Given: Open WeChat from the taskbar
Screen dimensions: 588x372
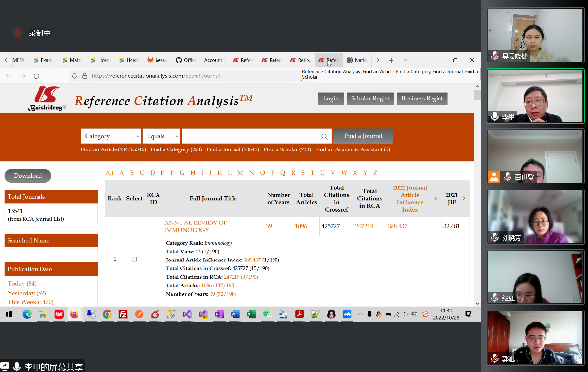Looking at the screenshot, I should click(267, 314).
